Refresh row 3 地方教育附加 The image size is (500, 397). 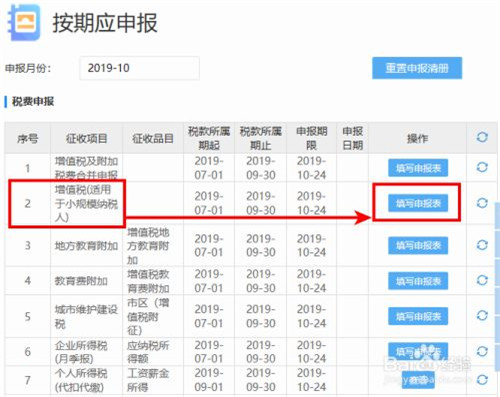pos(482,245)
